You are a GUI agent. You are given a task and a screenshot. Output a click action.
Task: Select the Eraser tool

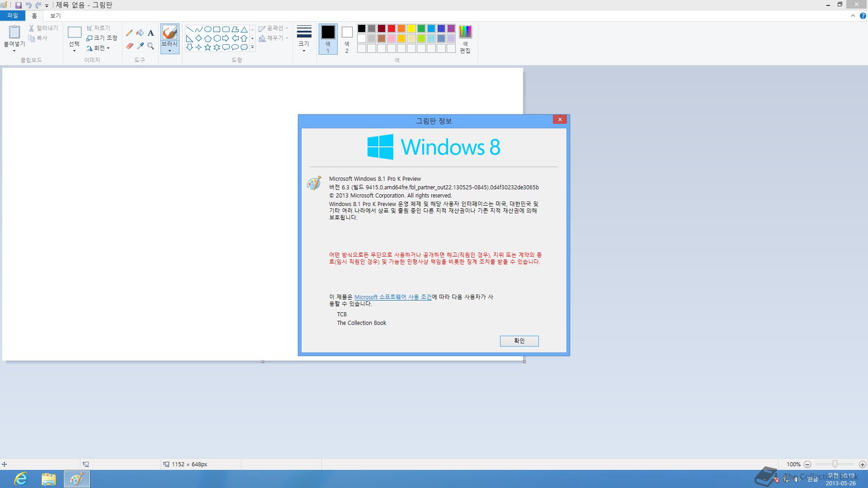click(x=129, y=46)
